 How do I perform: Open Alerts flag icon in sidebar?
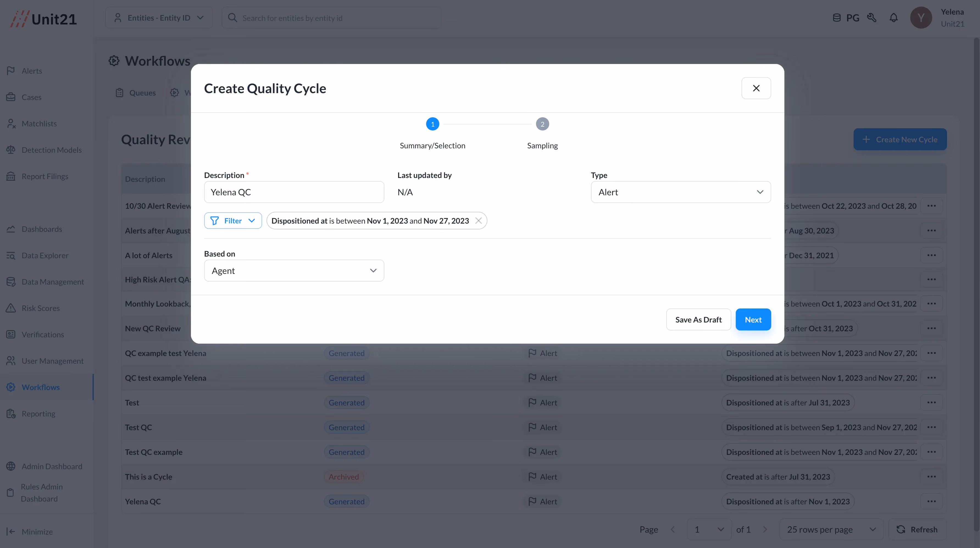11,71
